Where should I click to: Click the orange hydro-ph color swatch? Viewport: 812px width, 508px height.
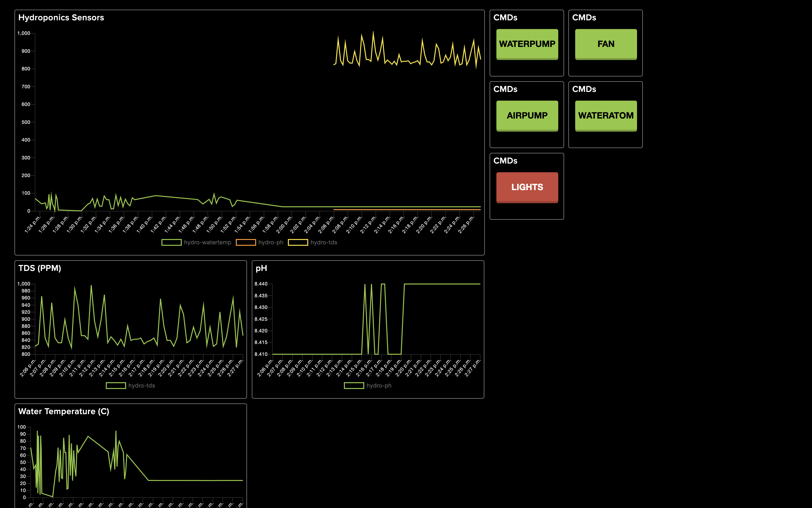[246, 242]
